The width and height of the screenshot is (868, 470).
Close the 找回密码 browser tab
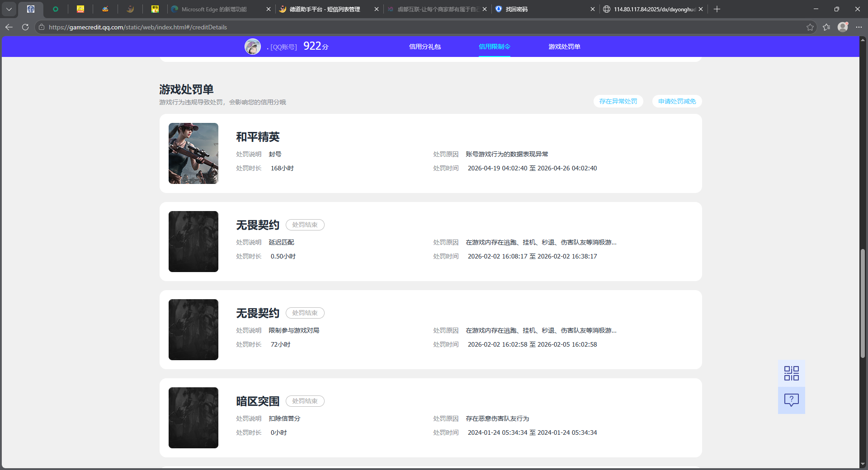pyautogui.click(x=593, y=9)
